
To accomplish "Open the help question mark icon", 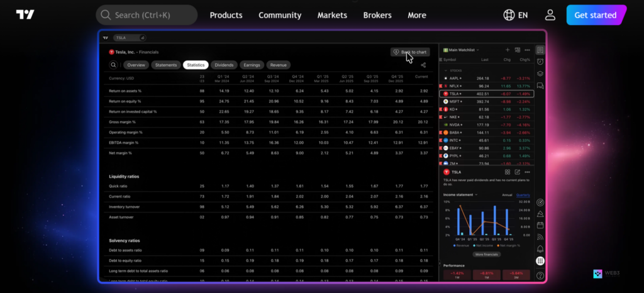I will [540, 275].
